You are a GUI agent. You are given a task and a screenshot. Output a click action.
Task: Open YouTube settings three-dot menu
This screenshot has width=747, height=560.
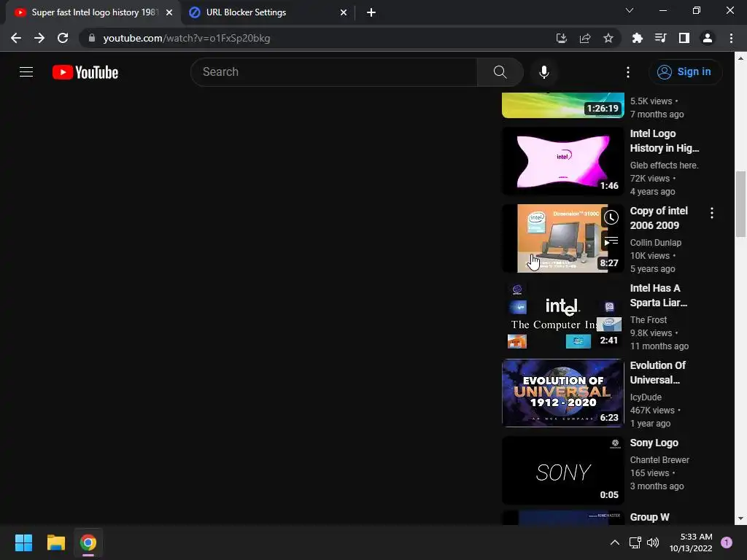pyautogui.click(x=628, y=72)
